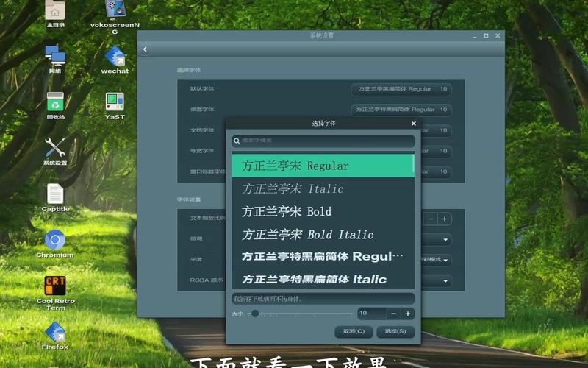Maximize the 系统设置 window

click(486, 35)
